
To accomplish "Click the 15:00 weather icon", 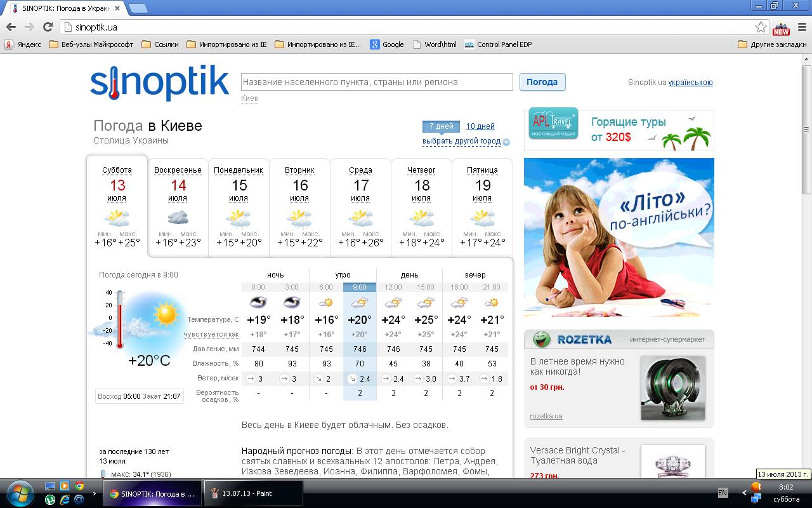I will tap(426, 302).
